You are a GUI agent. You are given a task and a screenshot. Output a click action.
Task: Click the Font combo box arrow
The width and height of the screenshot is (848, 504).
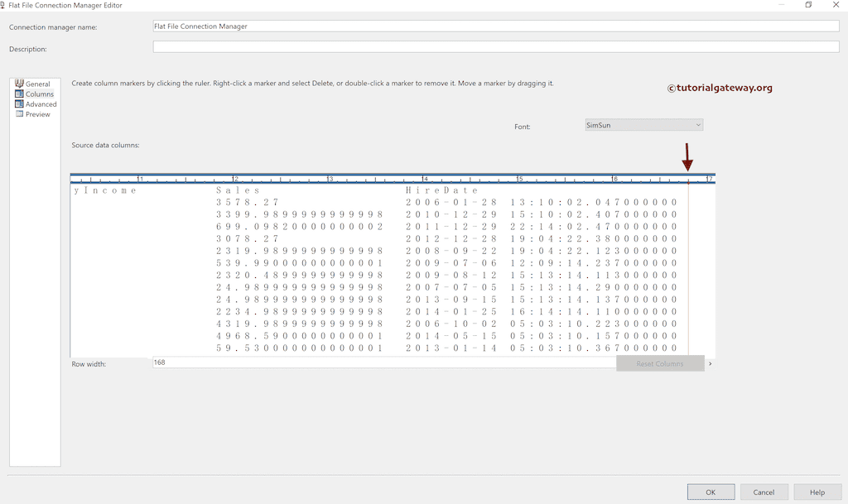click(x=698, y=125)
